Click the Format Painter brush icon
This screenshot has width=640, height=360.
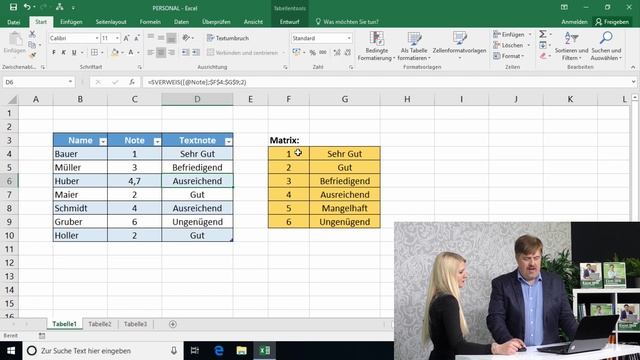point(32,55)
